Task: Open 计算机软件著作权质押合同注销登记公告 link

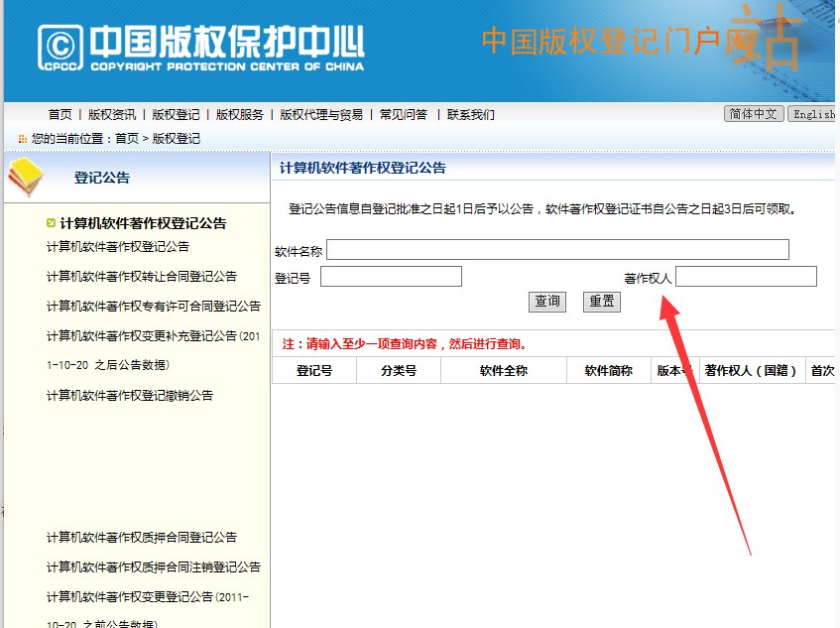Action: 153,566
